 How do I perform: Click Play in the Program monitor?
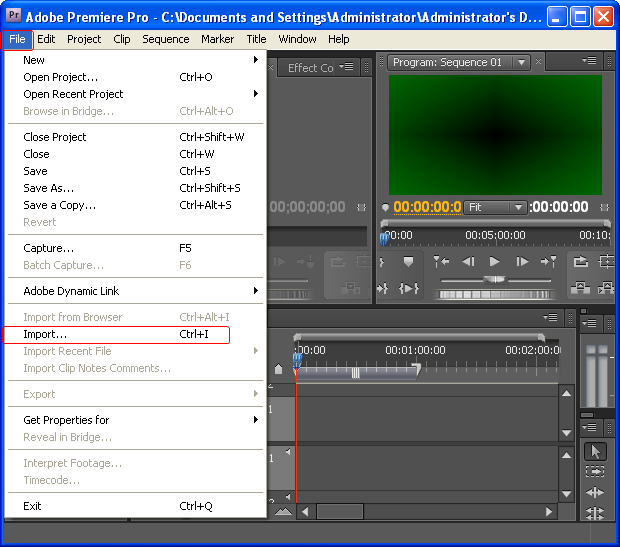coord(494,261)
